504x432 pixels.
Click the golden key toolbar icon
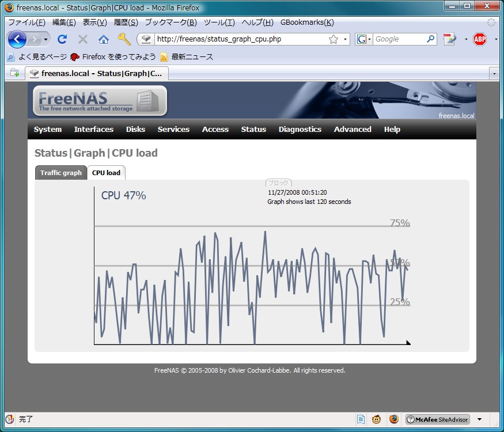124,39
